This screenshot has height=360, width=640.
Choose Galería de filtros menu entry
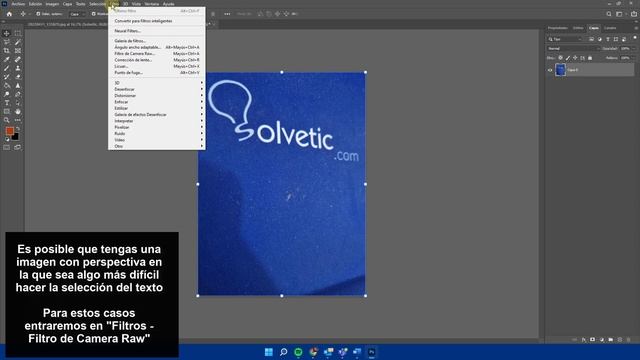pyautogui.click(x=157, y=41)
